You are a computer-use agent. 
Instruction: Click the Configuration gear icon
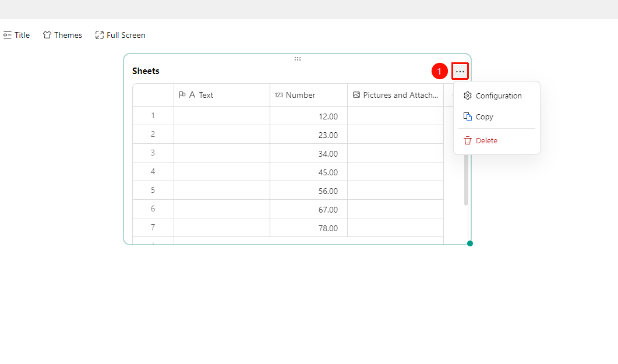(468, 96)
